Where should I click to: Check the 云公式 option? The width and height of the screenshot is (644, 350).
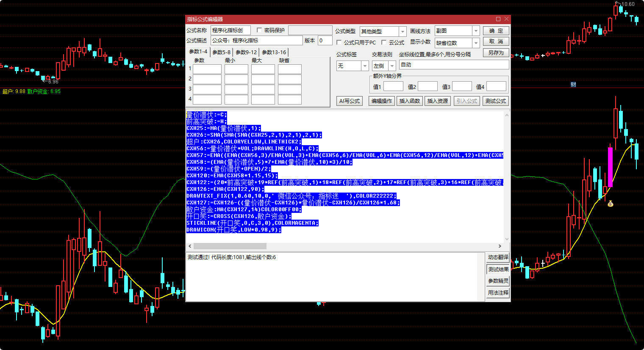(384, 42)
